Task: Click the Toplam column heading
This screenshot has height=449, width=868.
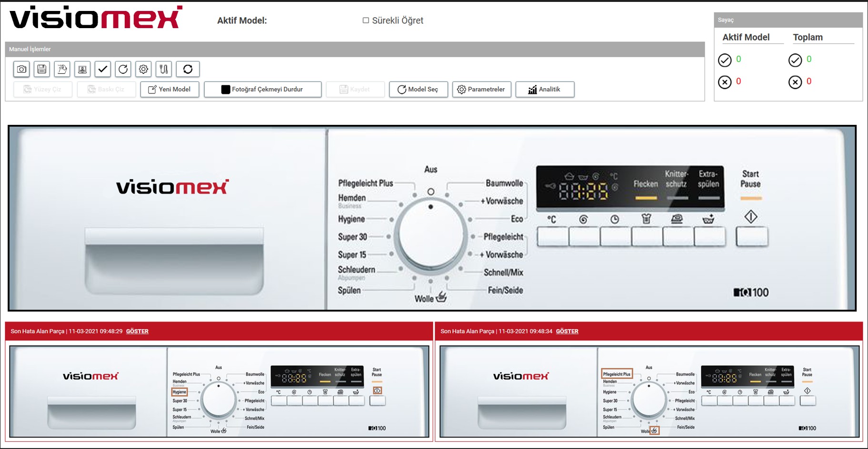Action: pyautogui.click(x=808, y=37)
